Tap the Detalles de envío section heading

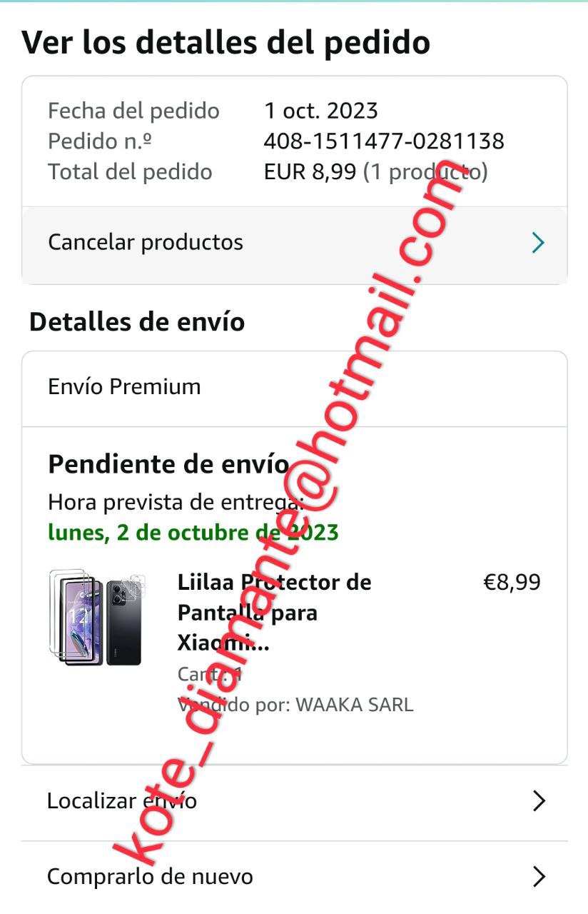(x=137, y=322)
